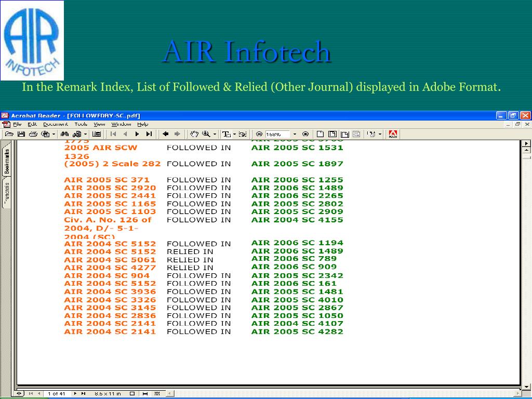Expand the Zoom tool dropdown arrow
This screenshot has height=399, width=532.
coord(215,134)
